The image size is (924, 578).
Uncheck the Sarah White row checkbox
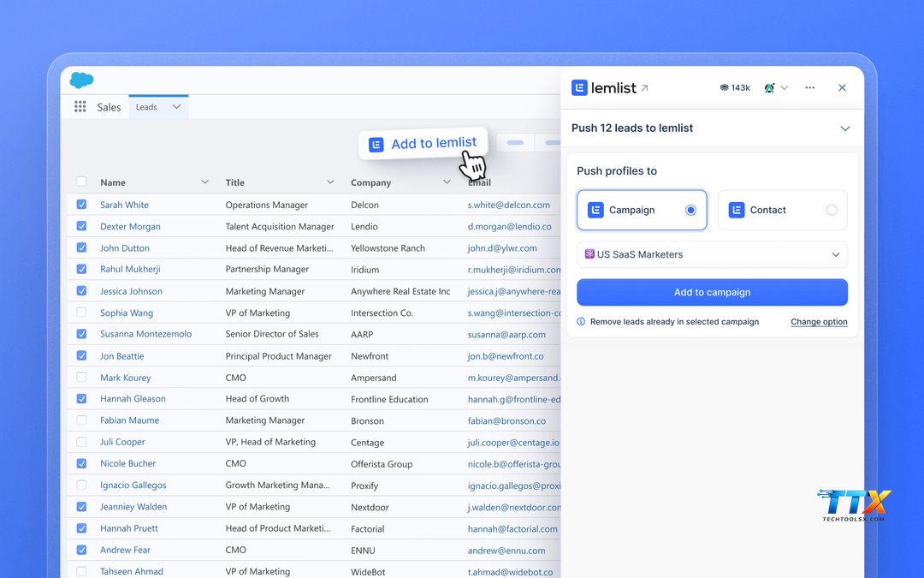pos(81,204)
